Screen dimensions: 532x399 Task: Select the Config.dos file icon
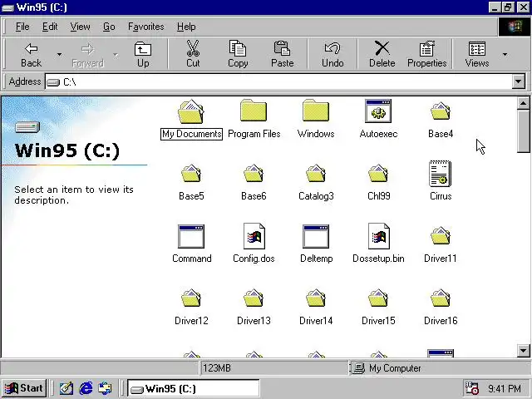tap(254, 236)
